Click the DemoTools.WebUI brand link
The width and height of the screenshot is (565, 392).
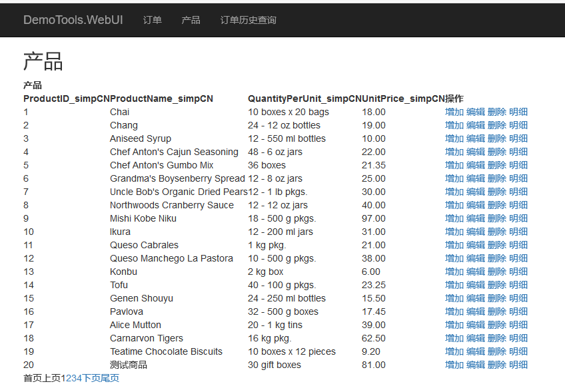coord(73,20)
